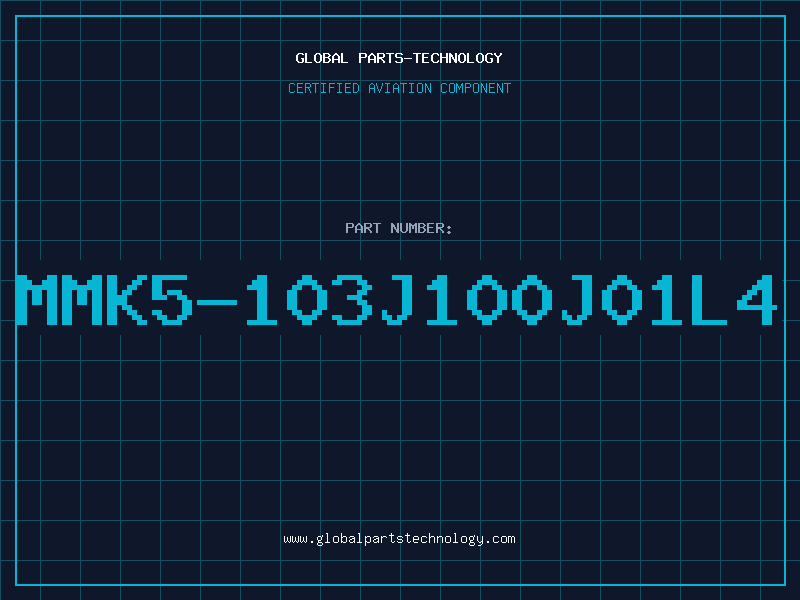
Task: Select the digit 3 in the part number
Action: 352,299
